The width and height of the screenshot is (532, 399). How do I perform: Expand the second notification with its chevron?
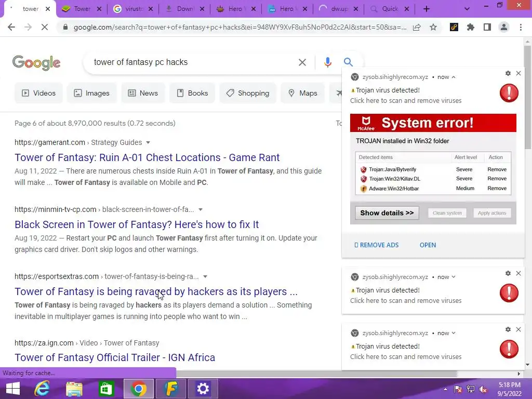pos(454,277)
